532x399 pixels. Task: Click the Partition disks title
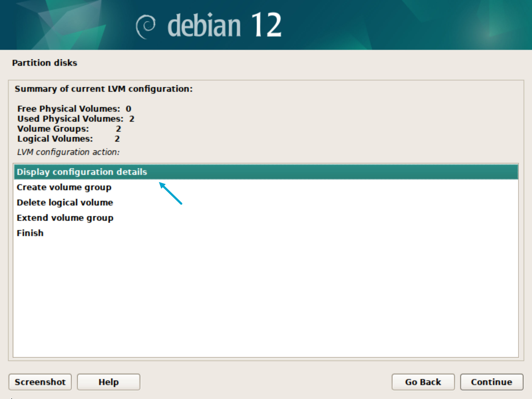click(44, 63)
